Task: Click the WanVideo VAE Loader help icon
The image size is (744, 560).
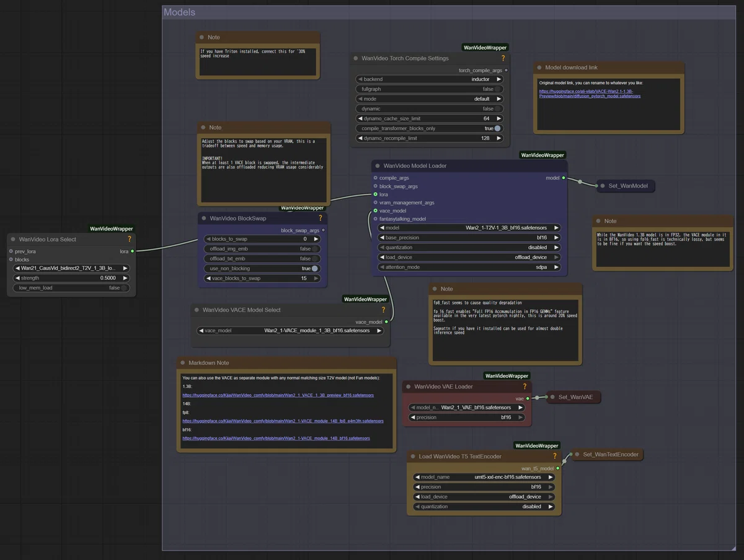Action: tap(525, 387)
